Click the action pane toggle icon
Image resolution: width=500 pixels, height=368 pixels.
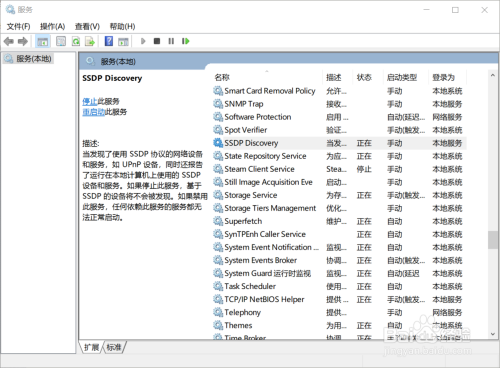[x=123, y=41]
